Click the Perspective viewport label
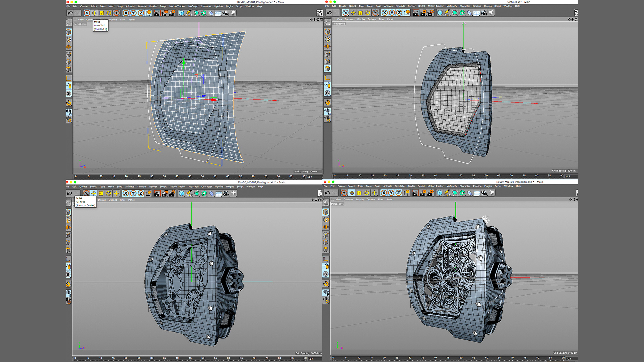 (x=80, y=24)
